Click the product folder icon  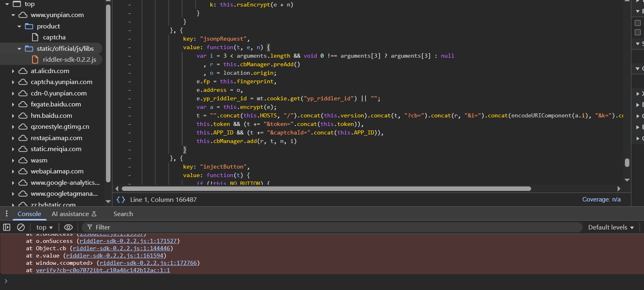click(x=29, y=26)
